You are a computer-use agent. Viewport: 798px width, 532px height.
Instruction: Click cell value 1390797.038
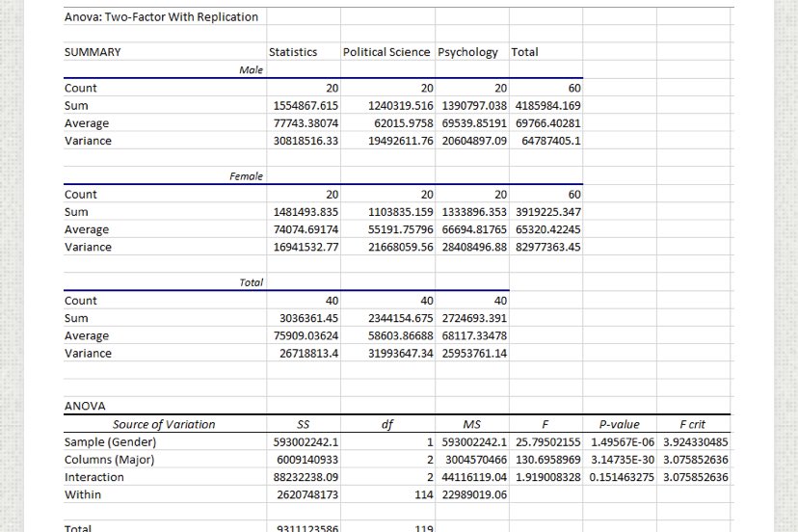point(474,105)
